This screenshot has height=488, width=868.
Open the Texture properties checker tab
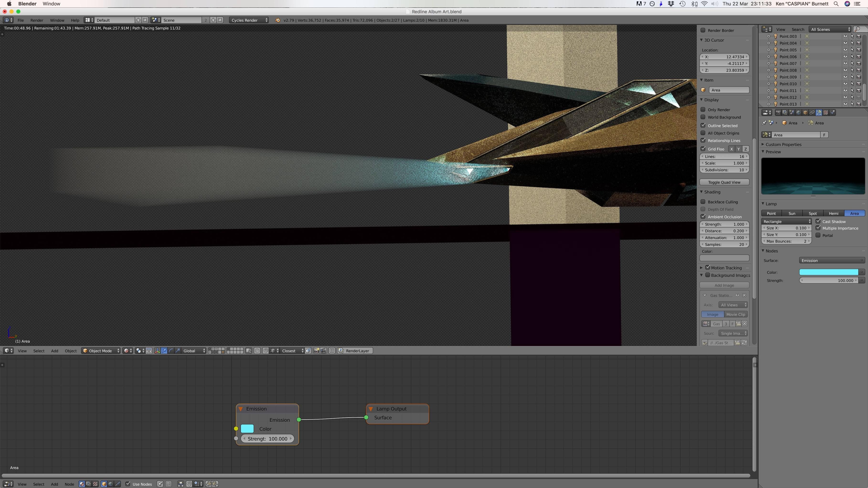(x=825, y=112)
